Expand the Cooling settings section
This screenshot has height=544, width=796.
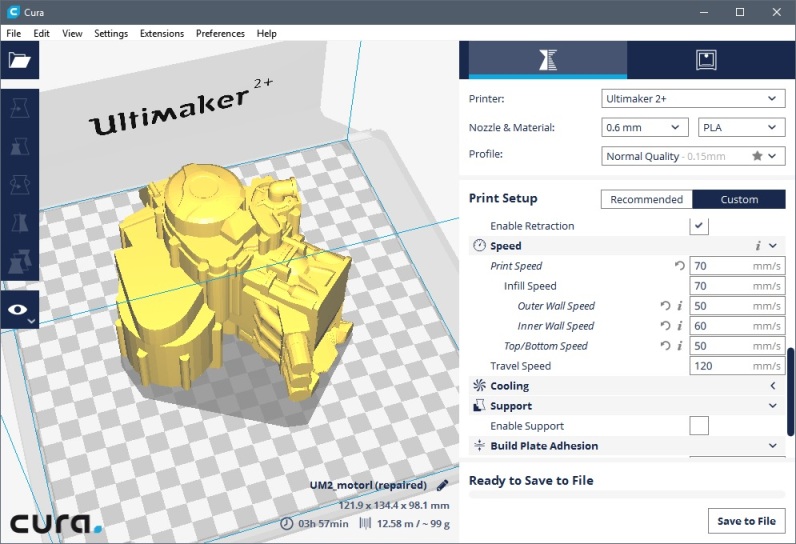[x=772, y=386]
